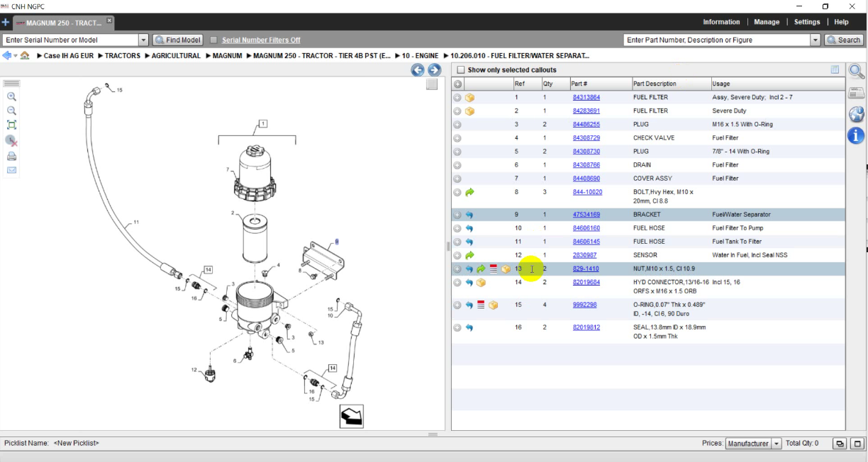Viewport: 868px width, 462px height.
Task: Check Show only selected callouts
Action: 461,70
